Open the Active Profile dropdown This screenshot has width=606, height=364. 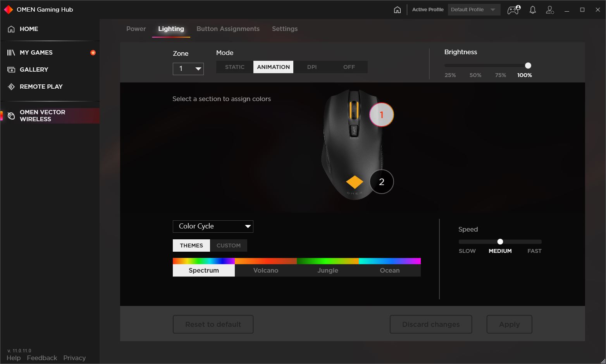point(474,10)
